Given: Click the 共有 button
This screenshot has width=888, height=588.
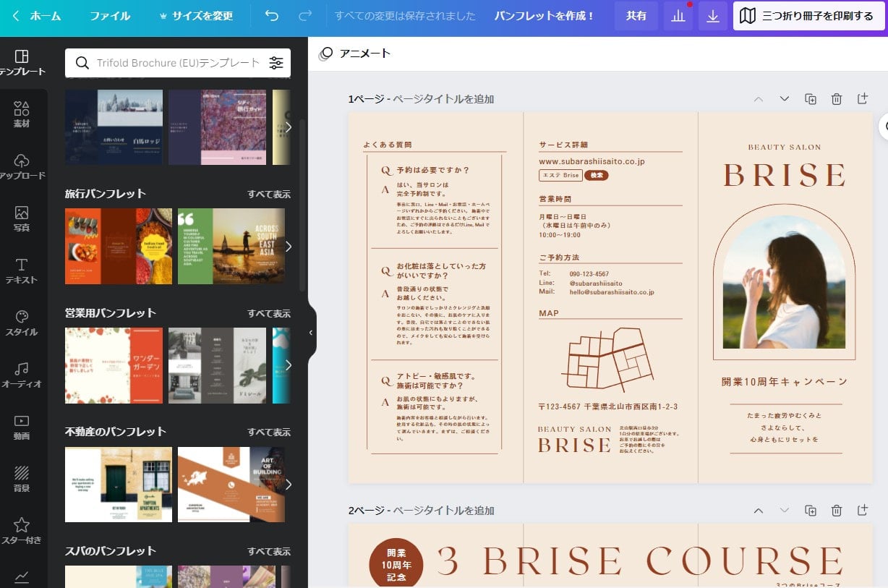Looking at the screenshot, I should point(636,16).
